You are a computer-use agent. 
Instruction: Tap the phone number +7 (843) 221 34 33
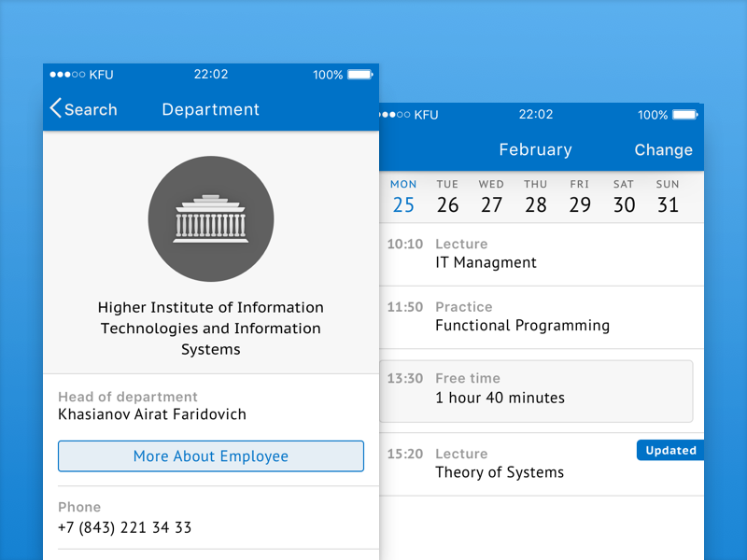(123, 527)
